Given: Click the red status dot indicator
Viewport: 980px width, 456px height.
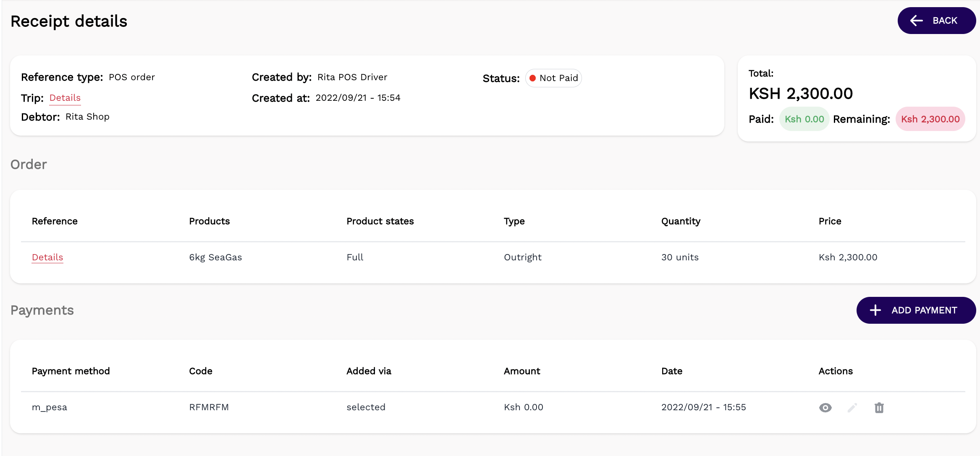Looking at the screenshot, I should 532,78.
